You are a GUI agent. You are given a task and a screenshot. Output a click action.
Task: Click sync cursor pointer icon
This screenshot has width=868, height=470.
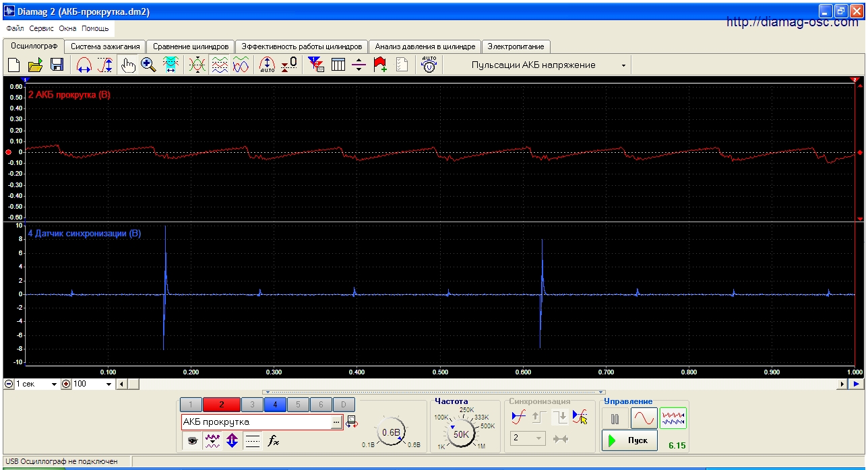pos(580,417)
